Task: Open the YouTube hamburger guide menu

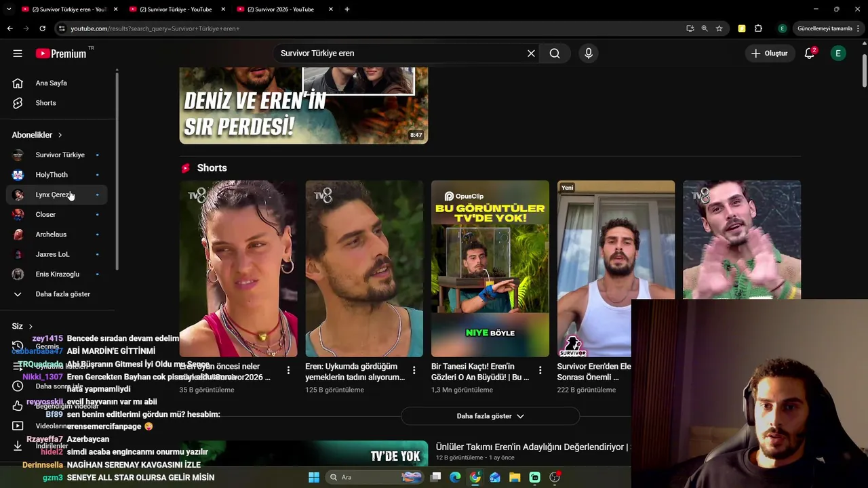Action: (x=18, y=54)
